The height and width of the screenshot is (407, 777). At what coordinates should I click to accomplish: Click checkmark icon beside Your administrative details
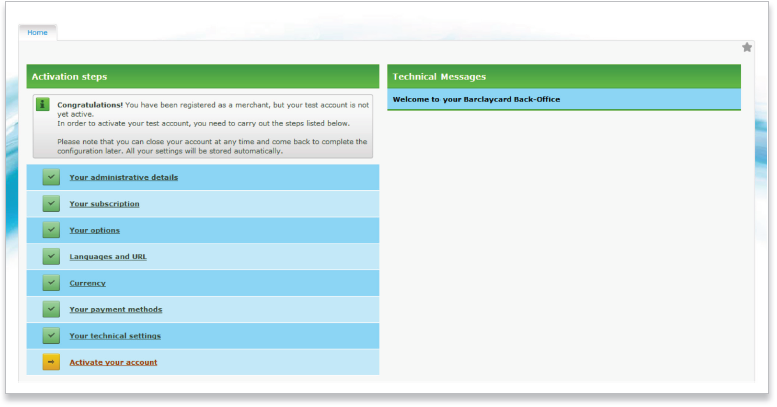coord(51,177)
